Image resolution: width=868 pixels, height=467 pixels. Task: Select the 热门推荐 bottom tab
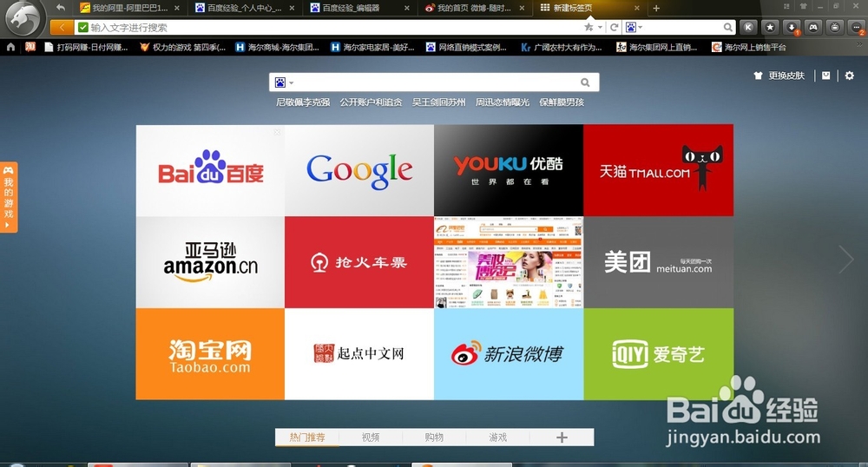[x=307, y=437]
